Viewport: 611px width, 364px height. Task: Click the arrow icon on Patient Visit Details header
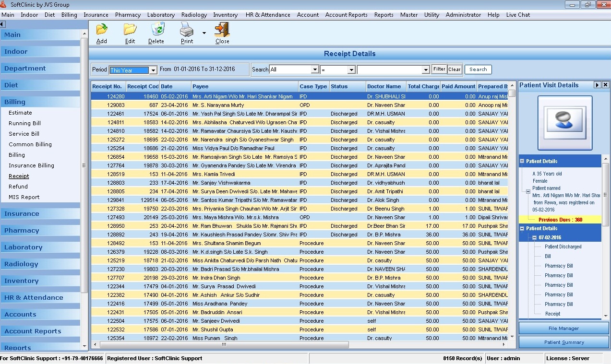click(599, 85)
